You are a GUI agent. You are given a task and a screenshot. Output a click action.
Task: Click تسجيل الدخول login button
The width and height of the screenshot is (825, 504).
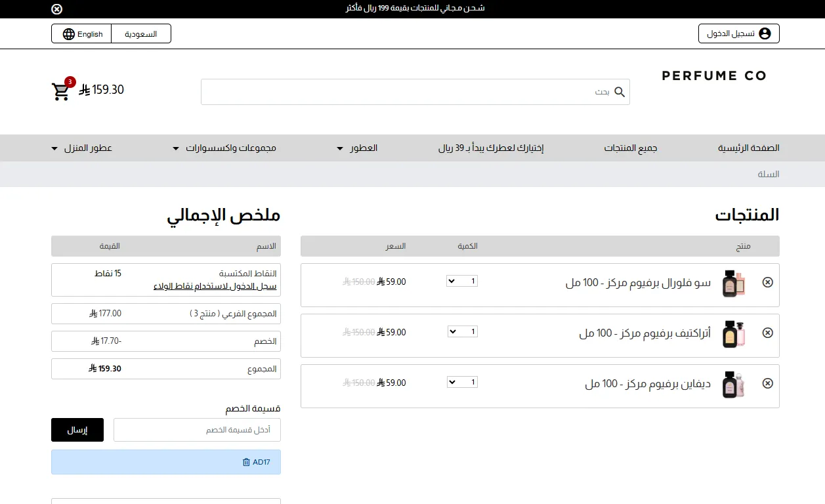739,33
